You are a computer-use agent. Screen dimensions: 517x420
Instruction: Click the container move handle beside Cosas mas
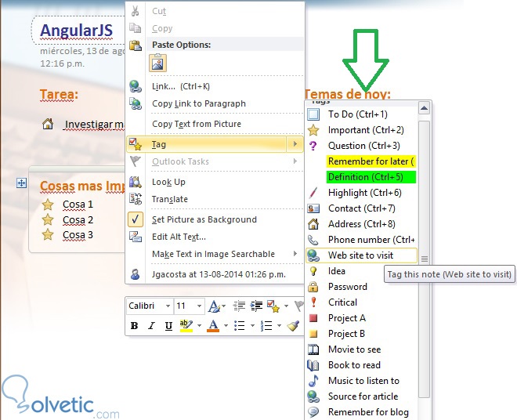click(21, 183)
